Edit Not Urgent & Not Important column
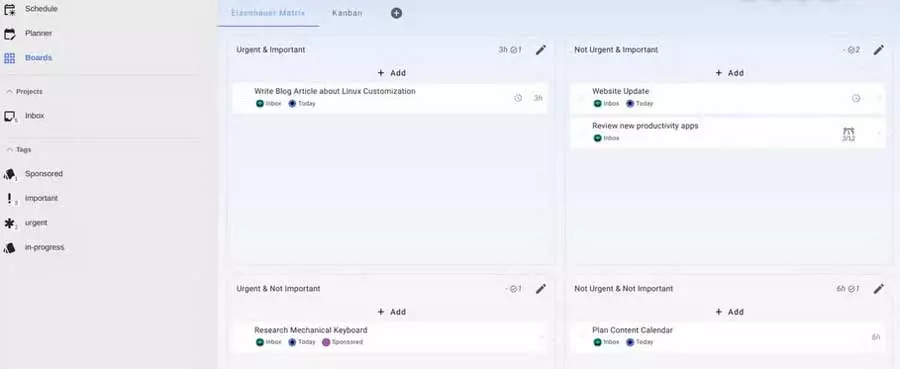Screen dimensions: 900x369 pyautogui.click(x=878, y=289)
